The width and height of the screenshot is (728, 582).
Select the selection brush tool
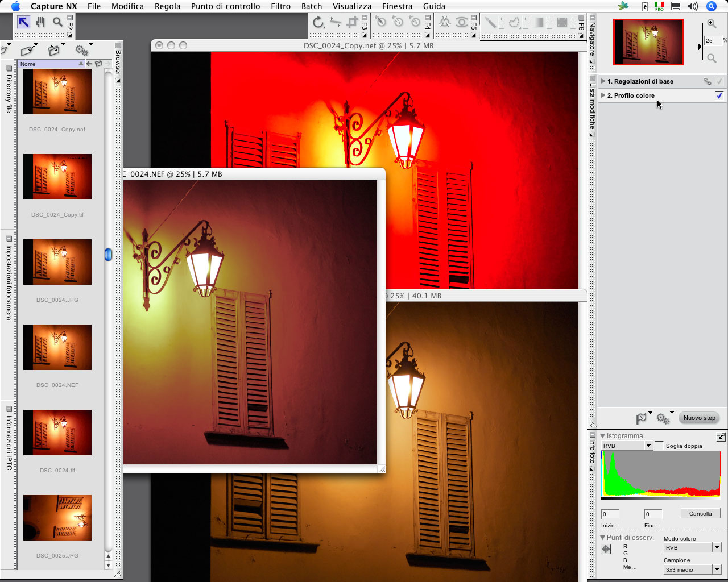tap(490, 22)
